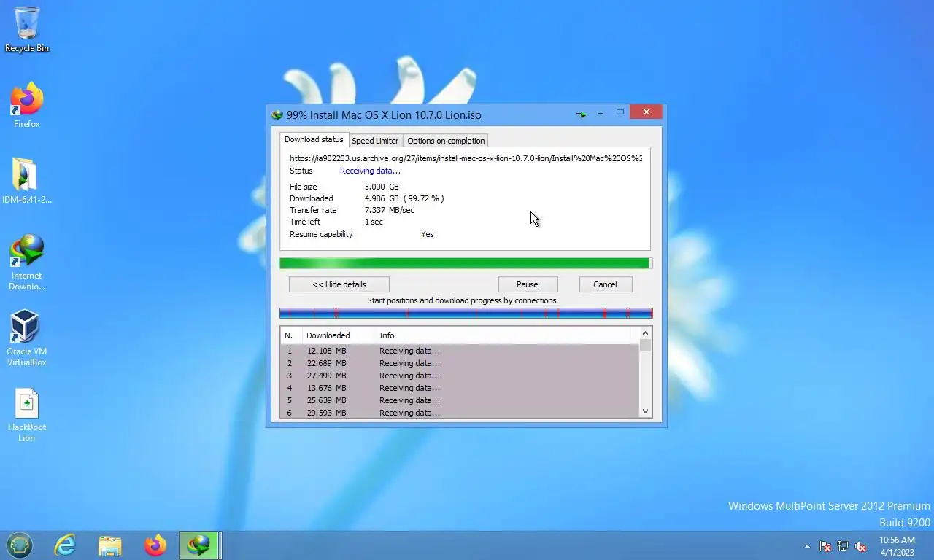Click the N. column header
This screenshot has width=934, height=560.
(291, 335)
